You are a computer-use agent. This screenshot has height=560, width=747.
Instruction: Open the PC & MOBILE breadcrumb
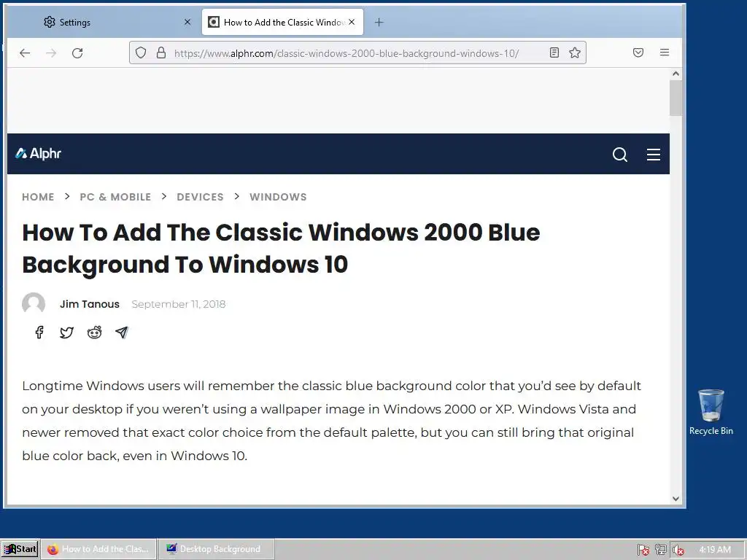tap(115, 197)
